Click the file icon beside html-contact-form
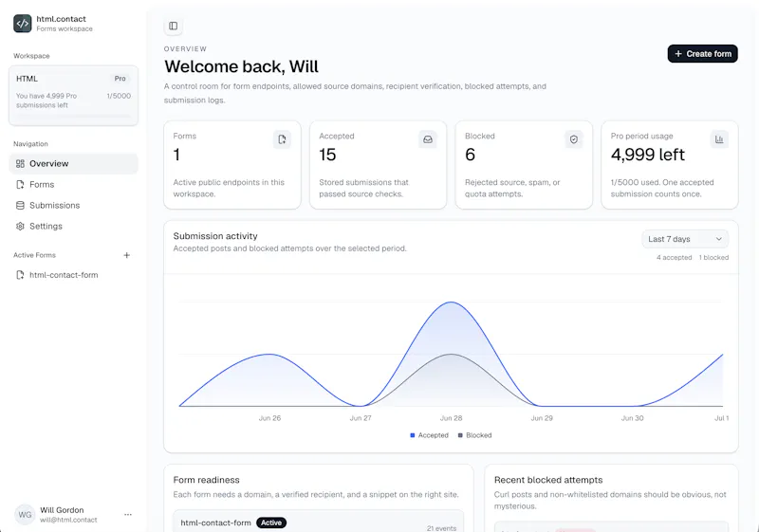The height and width of the screenshot is (532, 759). coord(20,275)
